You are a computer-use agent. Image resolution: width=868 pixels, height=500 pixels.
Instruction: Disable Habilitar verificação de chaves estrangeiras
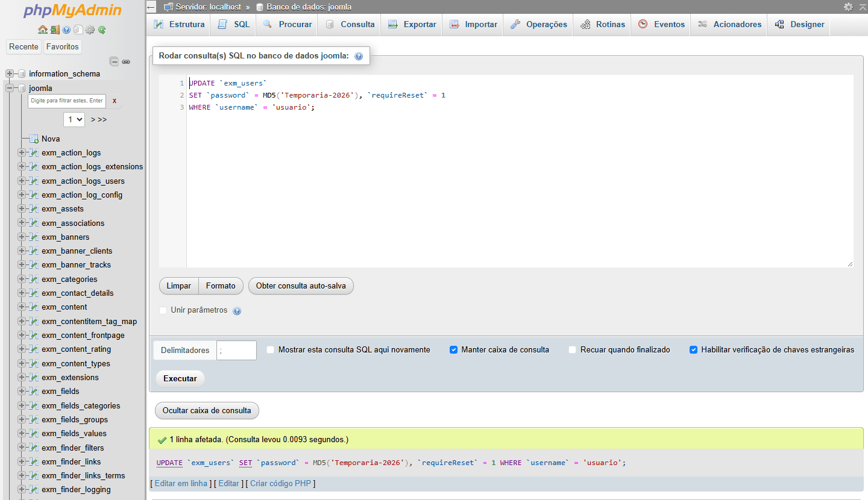tap(694, 349)
